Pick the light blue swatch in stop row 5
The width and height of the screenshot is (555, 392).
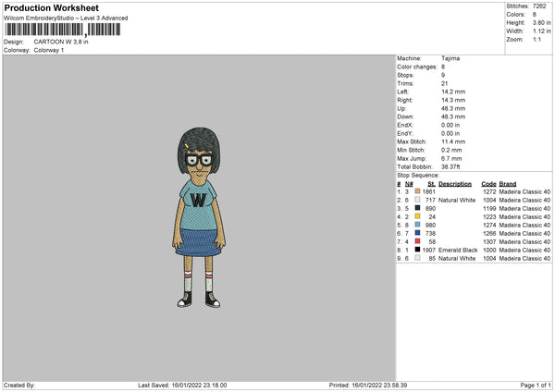[418, 225]
